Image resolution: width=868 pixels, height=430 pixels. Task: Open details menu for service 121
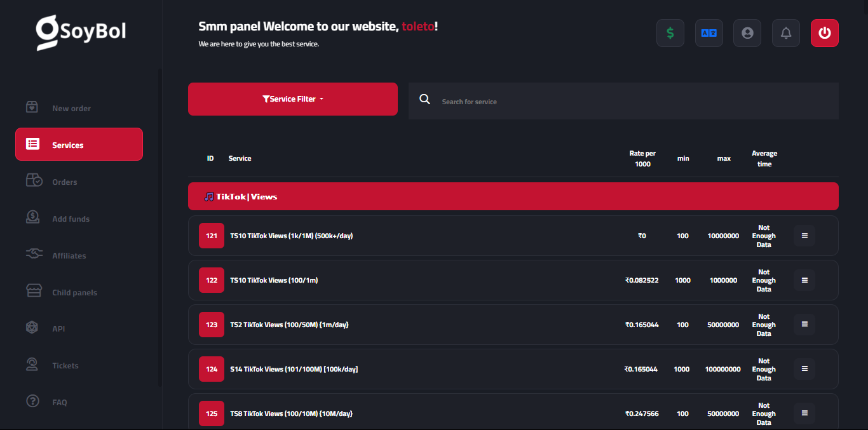804,236
